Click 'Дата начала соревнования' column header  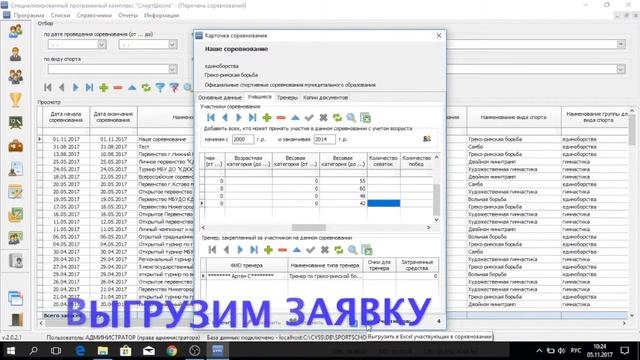pos(66,117)
